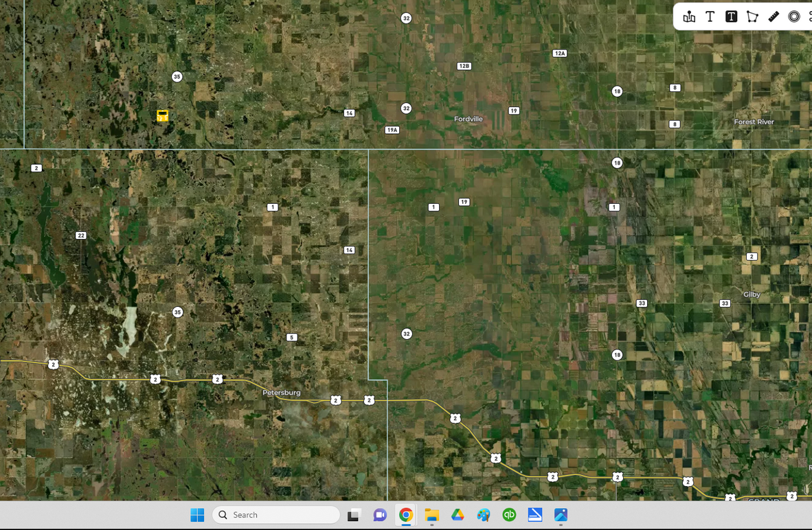Open Google Drive from the taskbar
The image size is (812, 530).
click(458, 515)
